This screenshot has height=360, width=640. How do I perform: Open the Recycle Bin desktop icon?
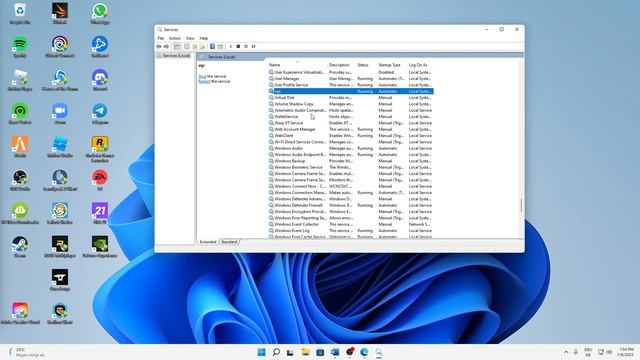tap(20, 13)
